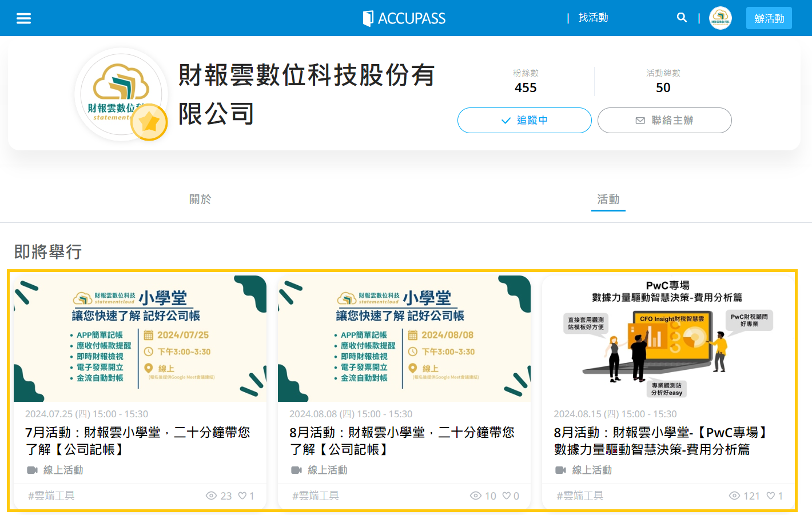Open the 7月活動 公司記帳 event title
Image resolution: width=812 pixels, height=515 pixels.
click(138, 441)
